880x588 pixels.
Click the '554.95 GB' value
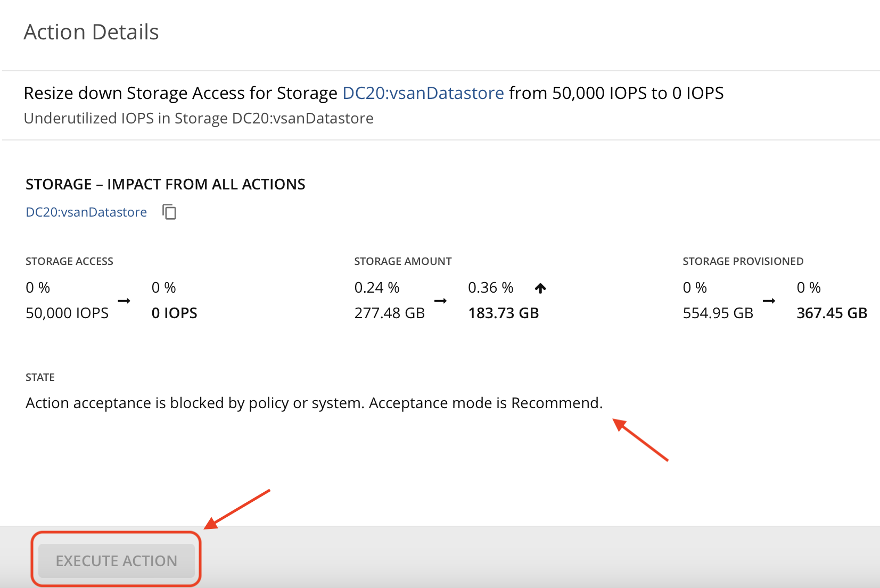pyautogui.click(x=718, y=313)
